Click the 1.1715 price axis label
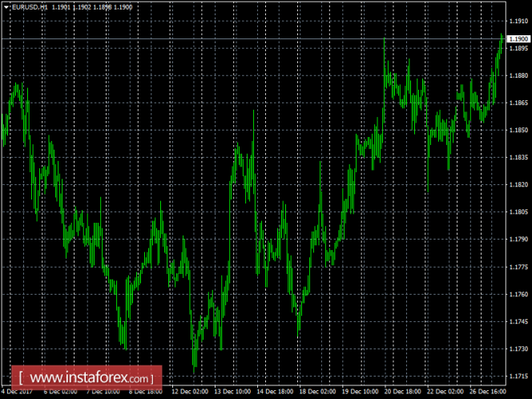The height and width of the screenshot is (399, 532). click(518, 376)
